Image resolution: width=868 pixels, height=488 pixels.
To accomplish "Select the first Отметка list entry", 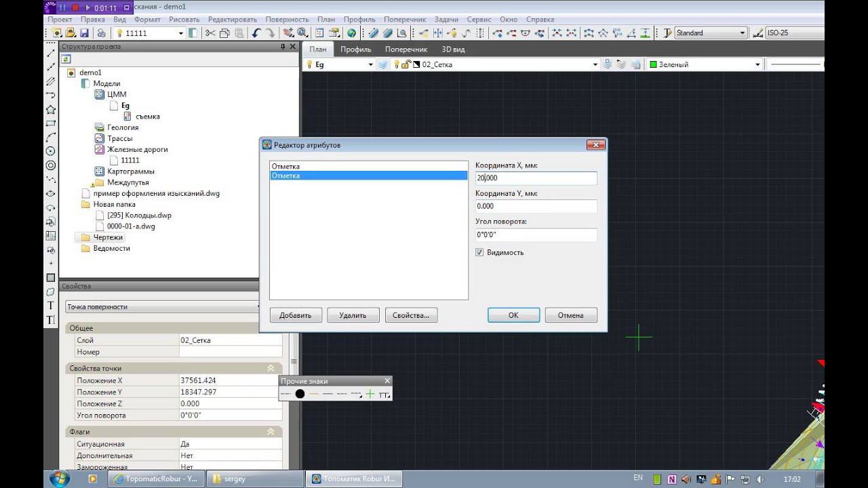I will click(x=368, y=166).
